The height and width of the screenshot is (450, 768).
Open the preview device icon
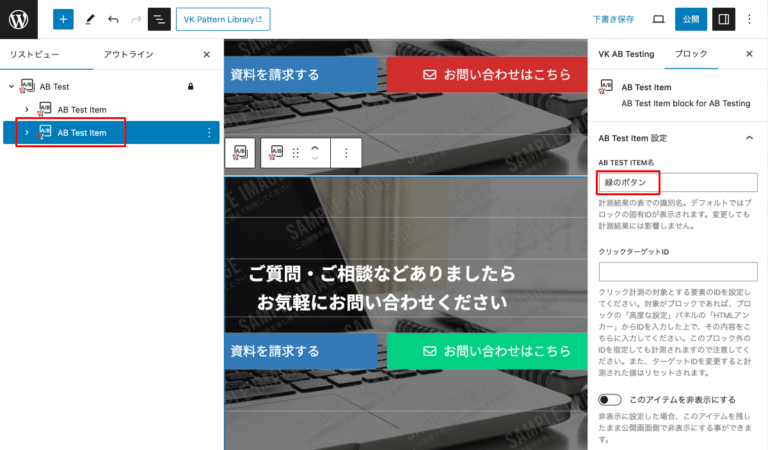pyautogui.click(x=658, y=19)
